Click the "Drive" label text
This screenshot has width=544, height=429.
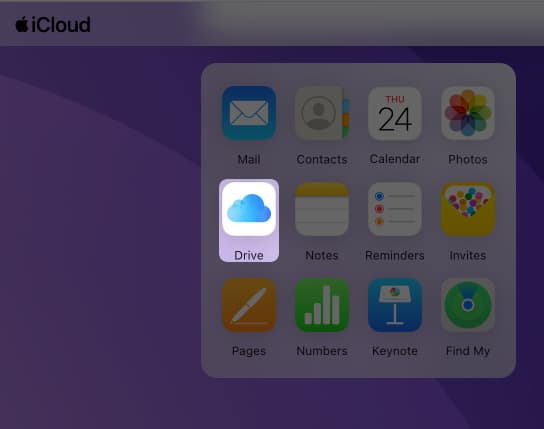point(249,255)
